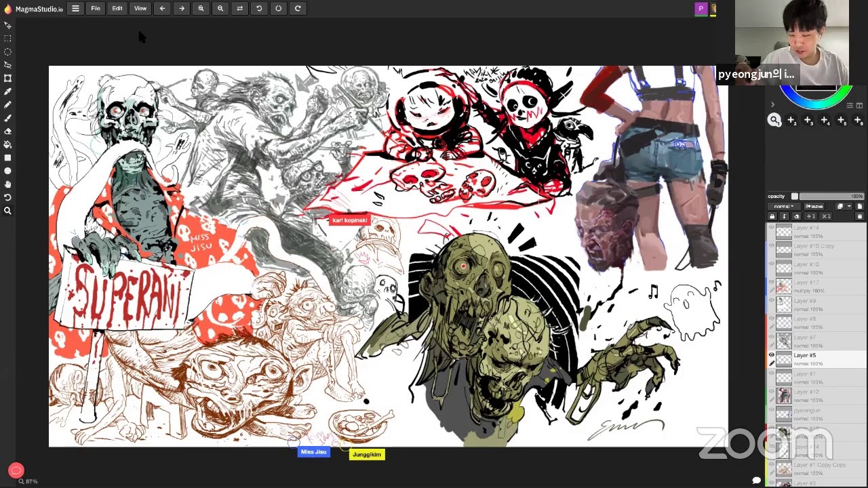
Task: Toggle the layer lock button
Action: pos(772,216)
